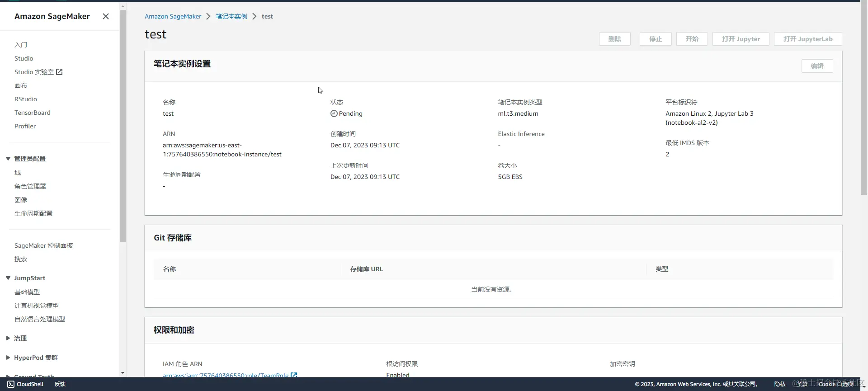Click the 打开 Jupyter button
Viewport: 868px width, 391px height.
[x=741, y=39]
